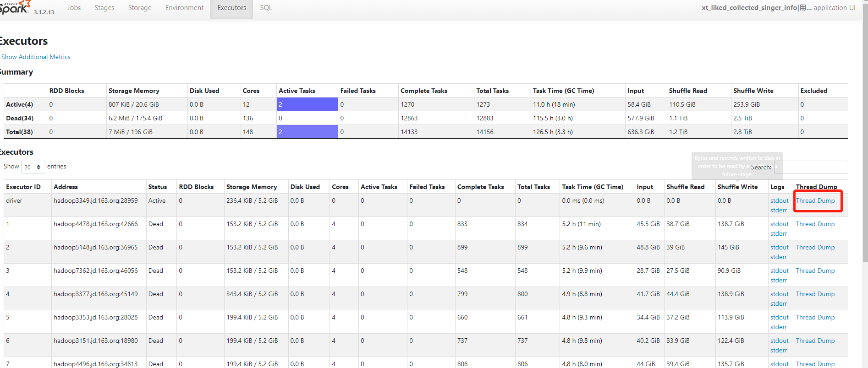Open Thread Dump for executor 4

click(815, 294)
